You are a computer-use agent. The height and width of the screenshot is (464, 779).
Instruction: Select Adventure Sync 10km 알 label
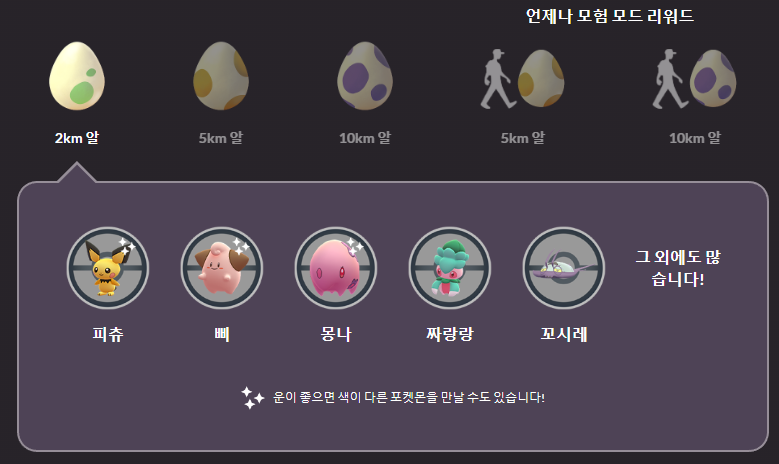[695, 138]
